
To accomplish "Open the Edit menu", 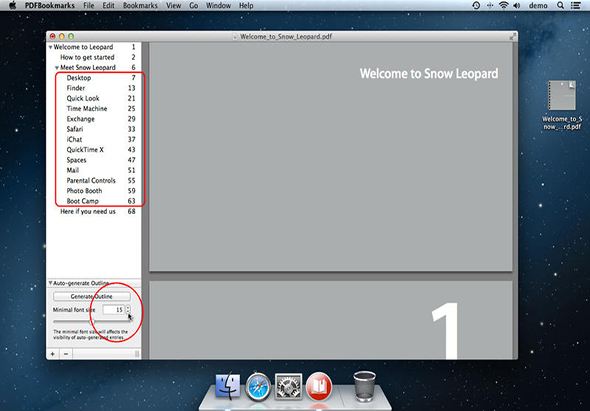I will 108,5.
